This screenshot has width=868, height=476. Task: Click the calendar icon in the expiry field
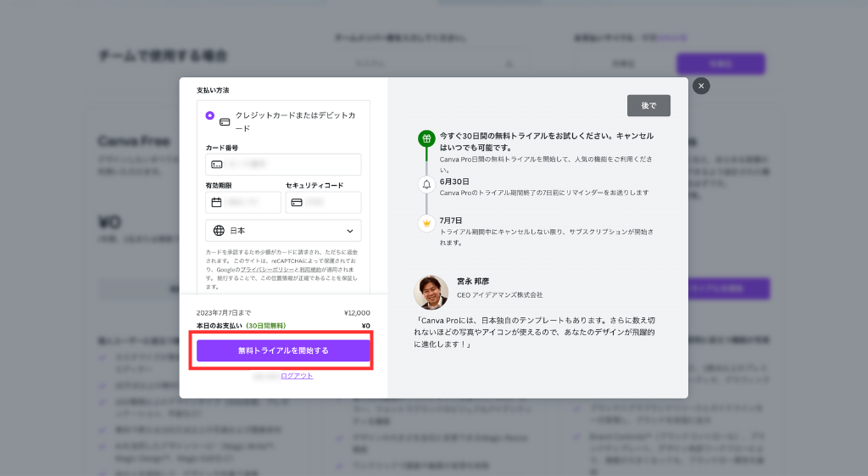tap(216, 202)
